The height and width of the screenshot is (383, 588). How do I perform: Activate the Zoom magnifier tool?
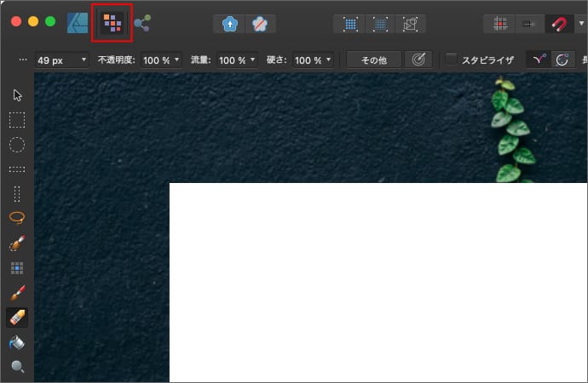pyautogui.click(x=17, y=367)
